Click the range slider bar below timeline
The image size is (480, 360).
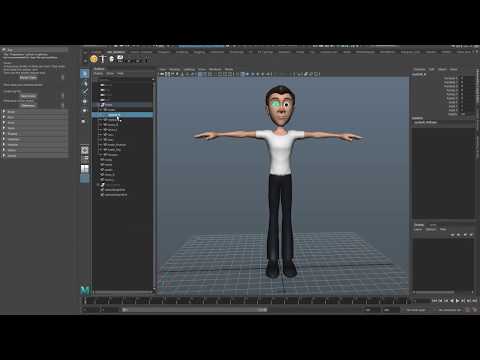[195, 310]
